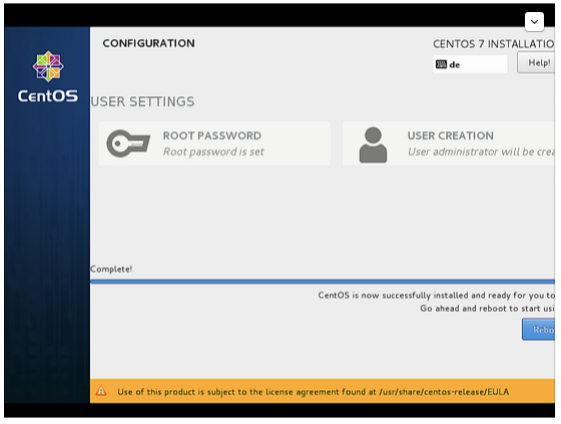Click the installation progress bar

click(322, 282)
